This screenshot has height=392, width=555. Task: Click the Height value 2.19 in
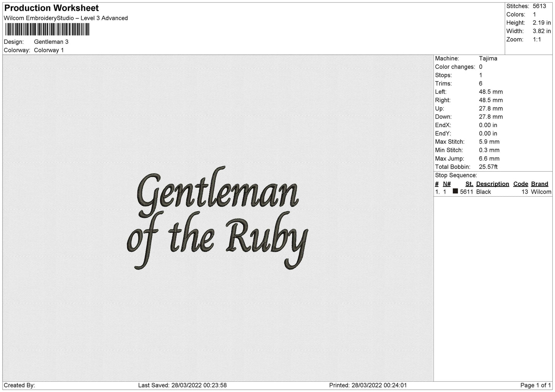coord(542,23)
